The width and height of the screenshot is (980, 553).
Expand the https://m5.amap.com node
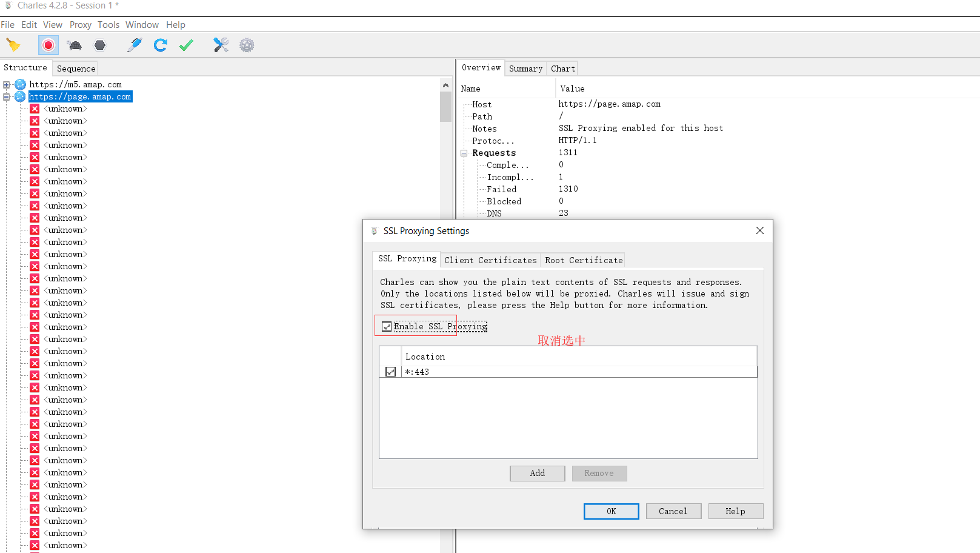6,85
